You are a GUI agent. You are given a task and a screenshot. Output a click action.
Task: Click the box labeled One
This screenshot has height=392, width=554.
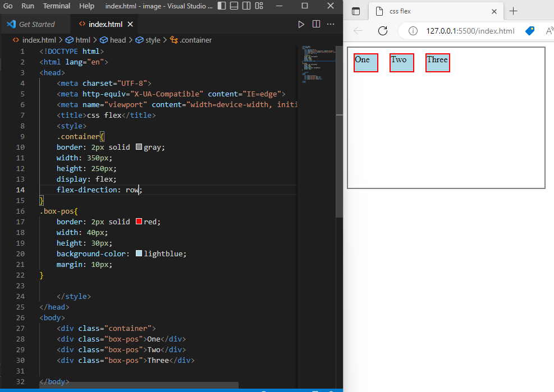point(366,63)
